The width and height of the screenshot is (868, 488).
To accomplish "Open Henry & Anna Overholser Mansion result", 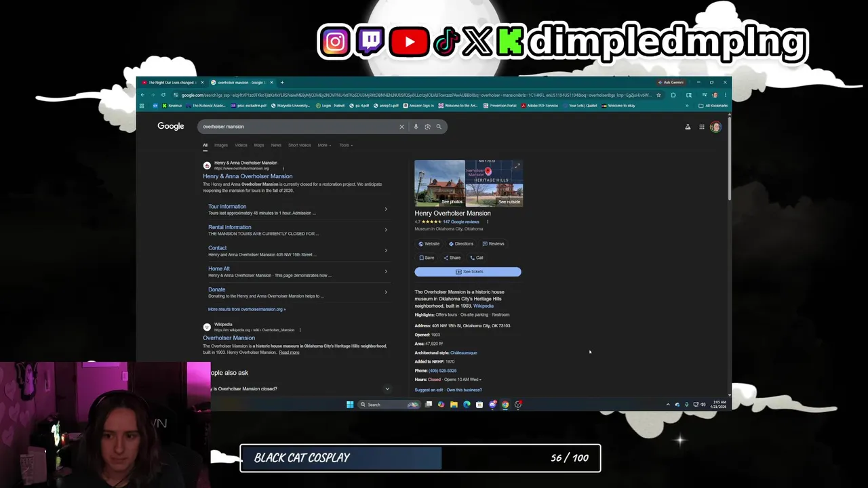I will click(x=248, y=176).
